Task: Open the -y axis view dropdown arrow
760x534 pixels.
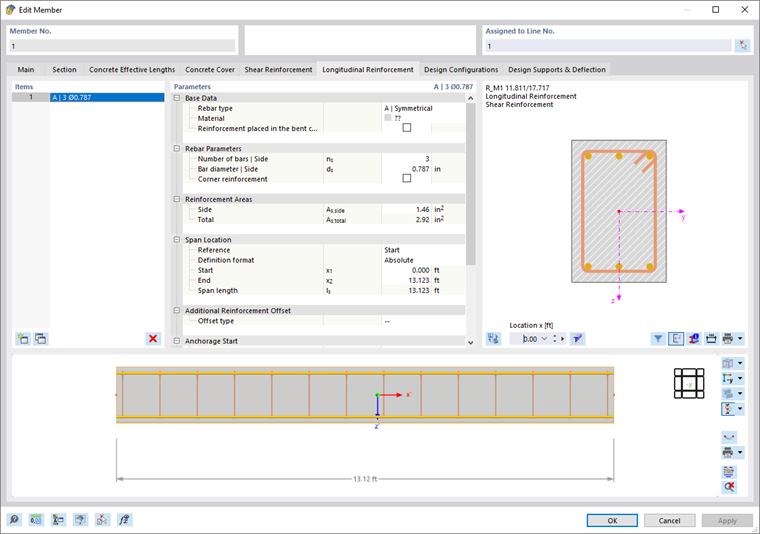Action: 740,378
